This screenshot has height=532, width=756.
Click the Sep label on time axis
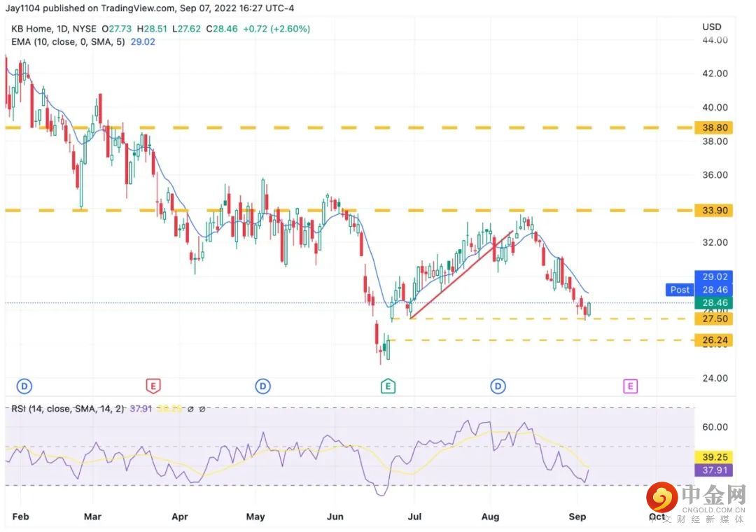click(x=577, y=517)
